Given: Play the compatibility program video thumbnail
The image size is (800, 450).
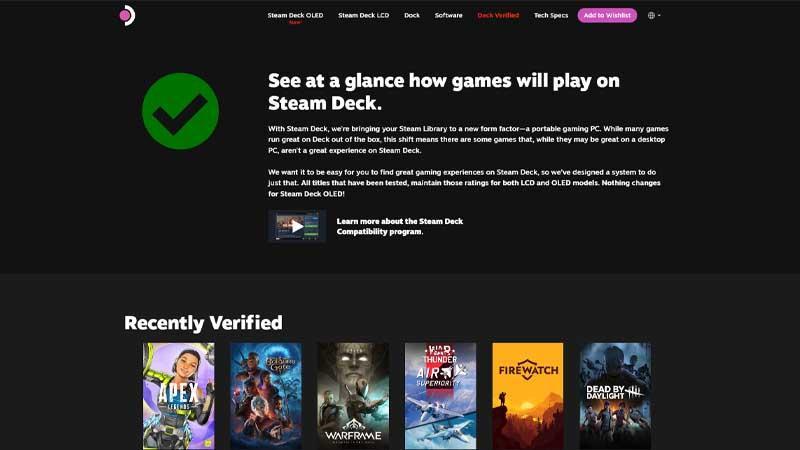Looking at the screenshot, I should click(297, 226).
